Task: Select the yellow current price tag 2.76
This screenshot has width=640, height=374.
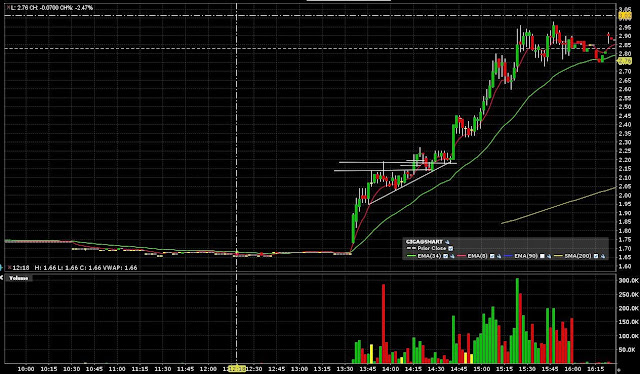Action: tap(625, 61)
